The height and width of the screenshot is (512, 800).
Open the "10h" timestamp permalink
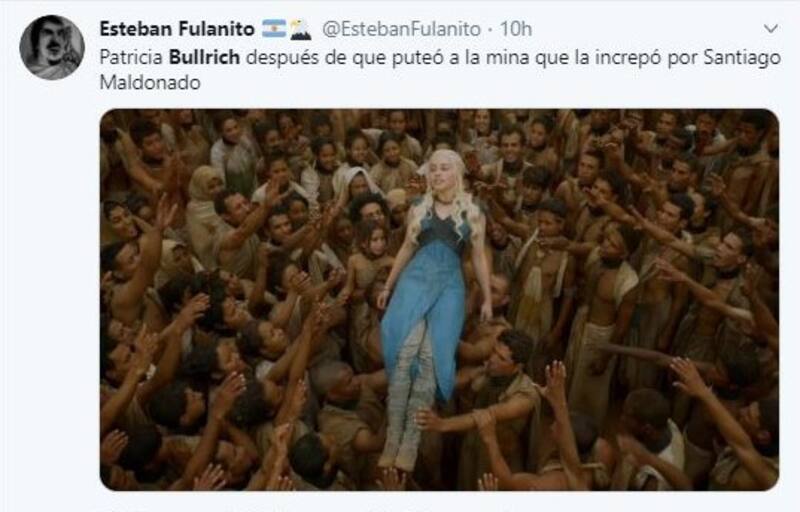[515, 29]
